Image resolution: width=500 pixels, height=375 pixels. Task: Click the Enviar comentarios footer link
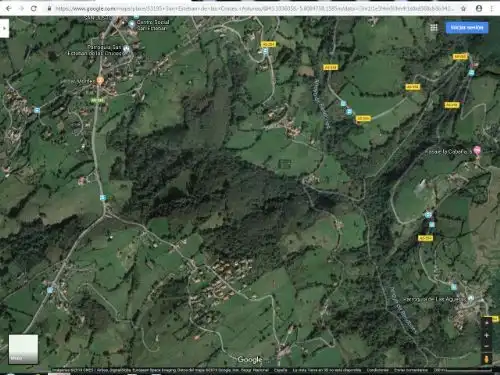pyautogui.click(x=410, y=370)
